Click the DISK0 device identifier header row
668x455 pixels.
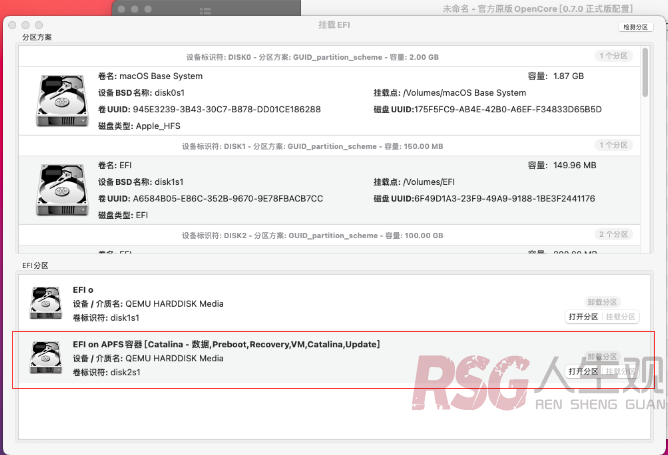(312, 57)
